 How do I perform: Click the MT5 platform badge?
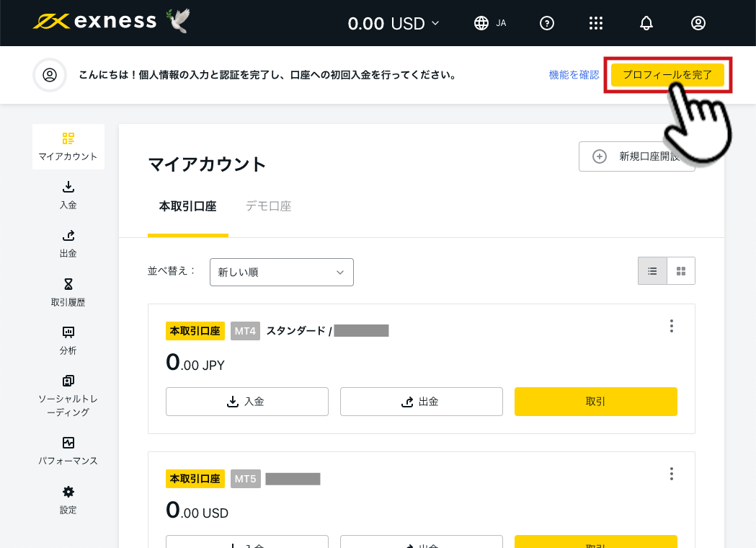[246, 479]
